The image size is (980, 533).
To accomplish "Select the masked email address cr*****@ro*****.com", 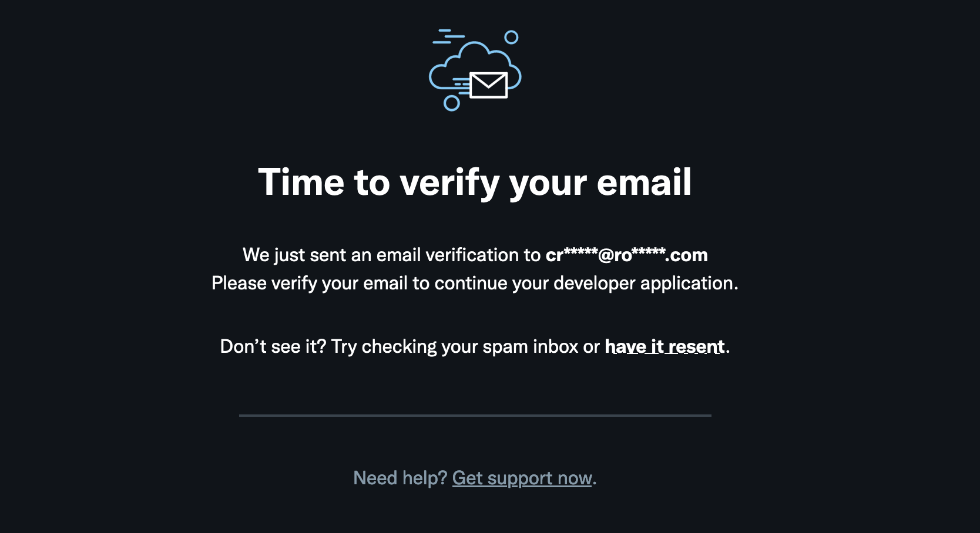I will tap(626, 255).
